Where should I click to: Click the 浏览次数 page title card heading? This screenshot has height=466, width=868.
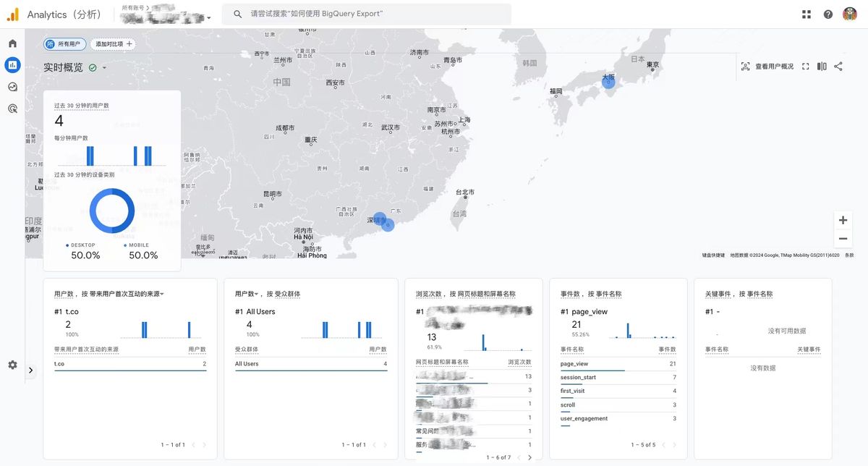tap(466, 294)
